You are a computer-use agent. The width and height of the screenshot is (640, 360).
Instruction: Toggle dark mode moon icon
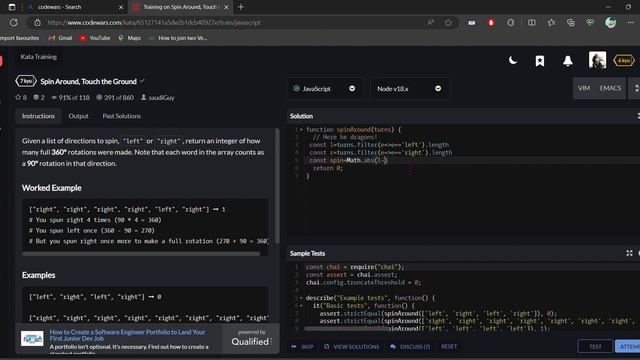pos(513,61)
